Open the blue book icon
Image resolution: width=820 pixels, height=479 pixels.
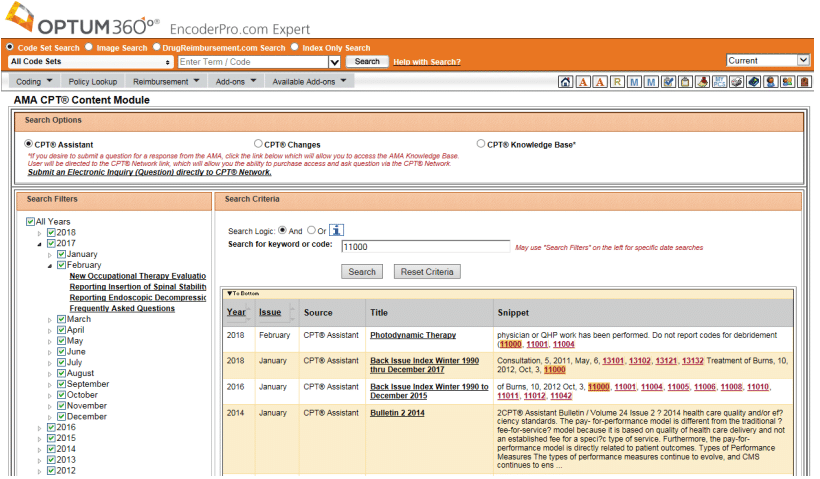[754, 82]
